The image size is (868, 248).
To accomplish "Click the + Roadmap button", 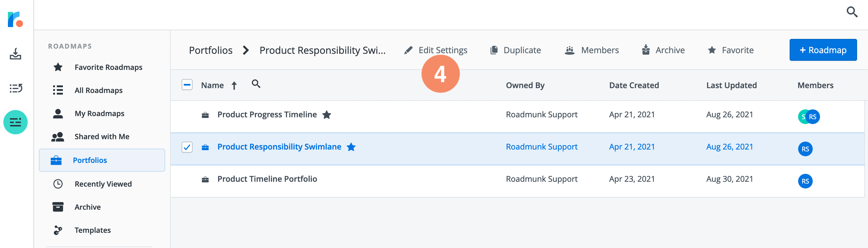I will 823,50.
